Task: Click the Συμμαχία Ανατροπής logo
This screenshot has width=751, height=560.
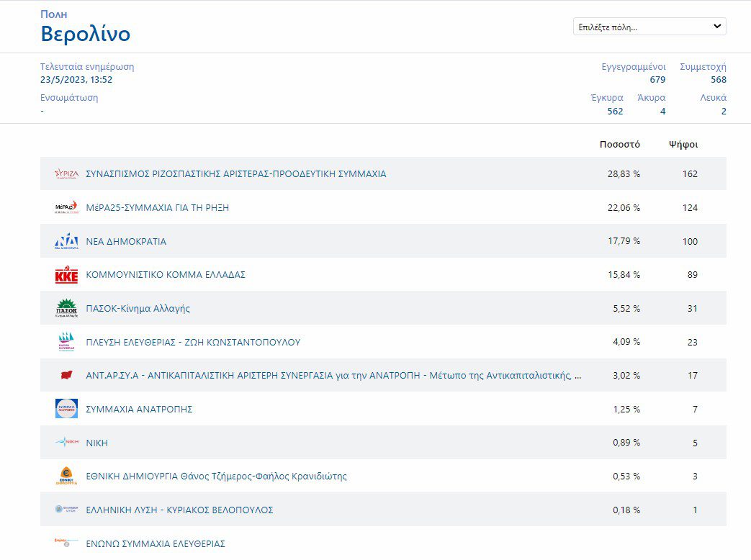Action: 66,409
